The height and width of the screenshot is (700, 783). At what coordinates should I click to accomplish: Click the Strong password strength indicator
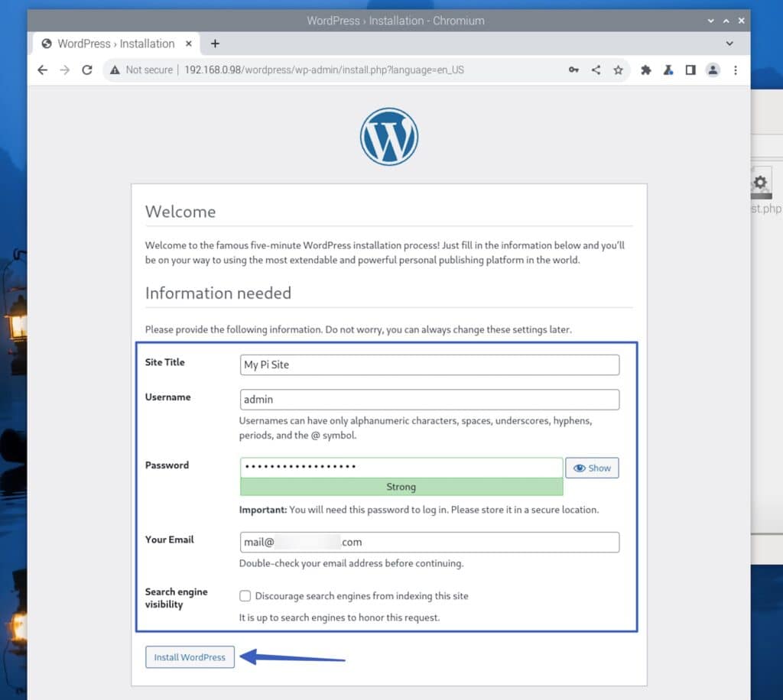[401, 487]
